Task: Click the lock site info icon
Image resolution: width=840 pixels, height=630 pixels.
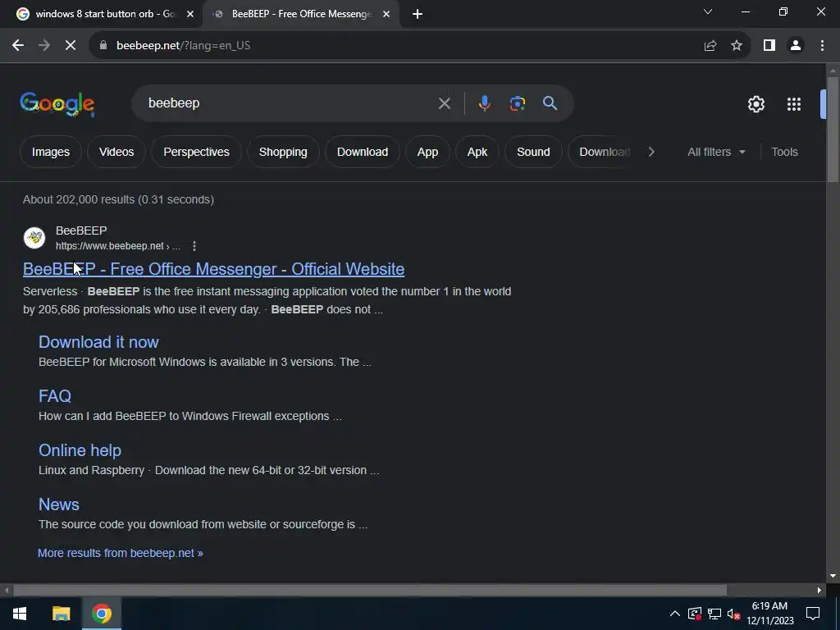Action: pyautogui.click(x=103, y=46)
